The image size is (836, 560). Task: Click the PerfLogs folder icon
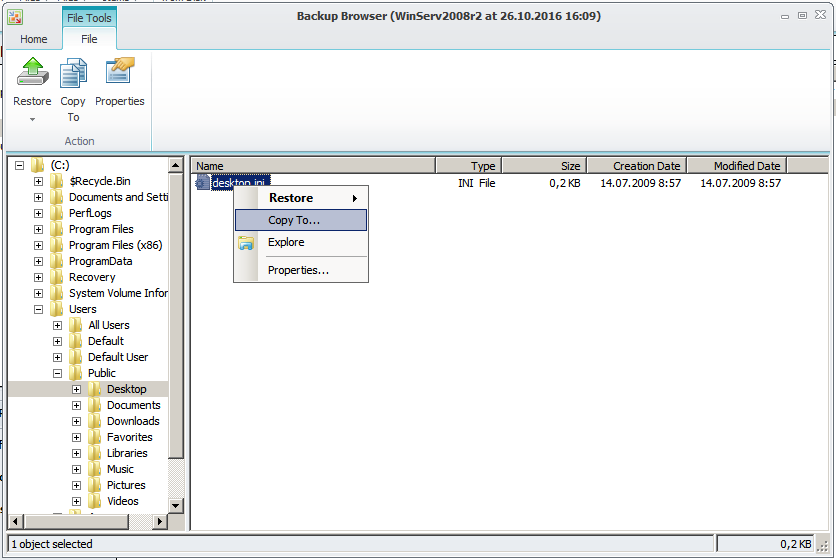click(x=57, y=213)
